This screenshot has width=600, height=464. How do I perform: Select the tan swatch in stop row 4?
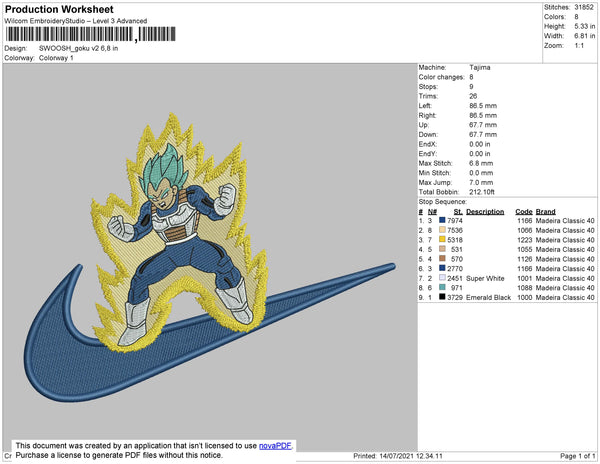click(442, 249)
